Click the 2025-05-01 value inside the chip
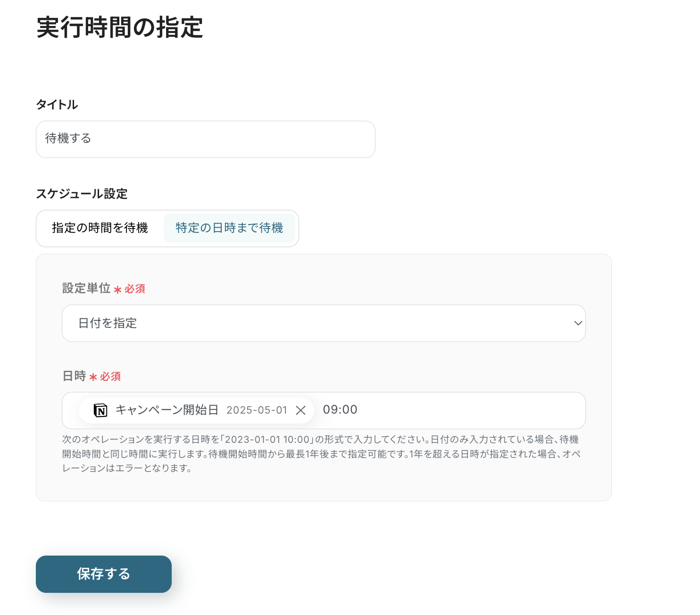This screenshot has width=700, height=615. (x=257, y=410)
